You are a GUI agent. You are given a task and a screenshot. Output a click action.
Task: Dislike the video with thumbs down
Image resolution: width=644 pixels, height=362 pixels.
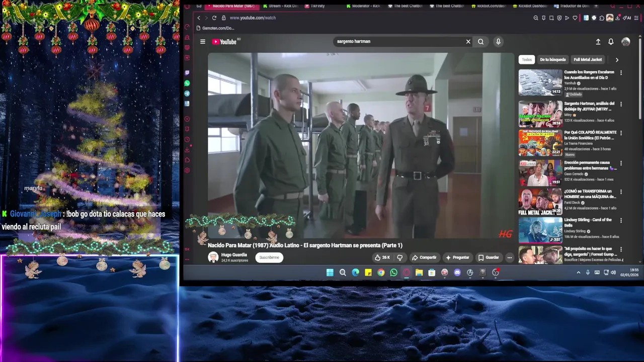click(x=400, y=257)
